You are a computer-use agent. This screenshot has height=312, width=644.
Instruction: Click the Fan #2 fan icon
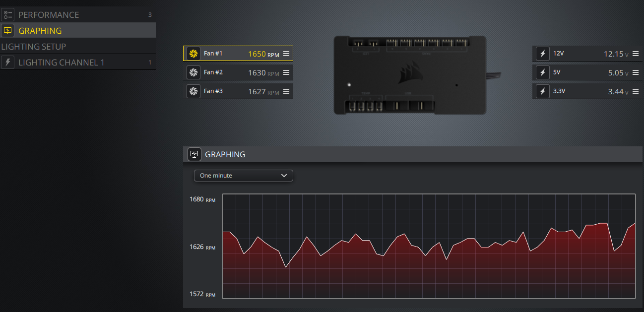click(193, 72)
